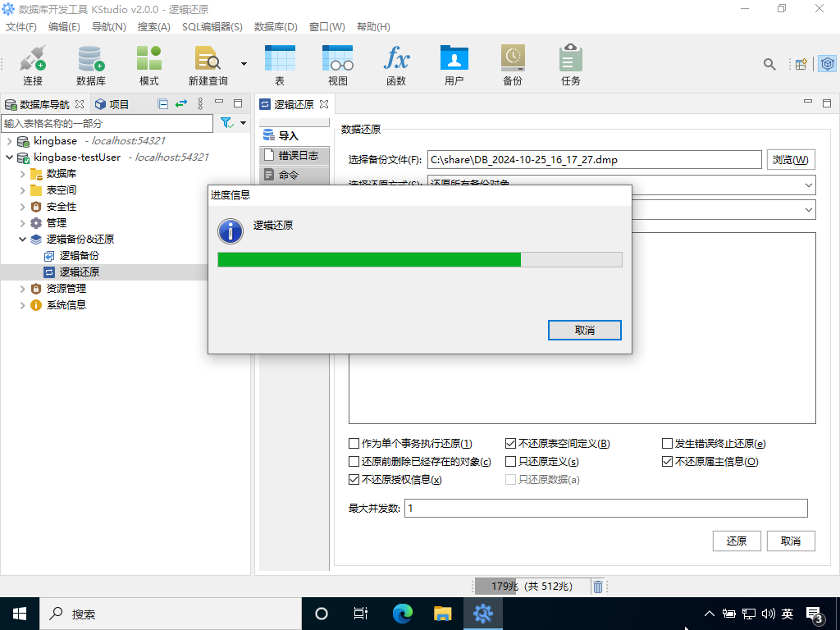
Task: Click 取消 in the progress dialog
Action: pos(584,330)
